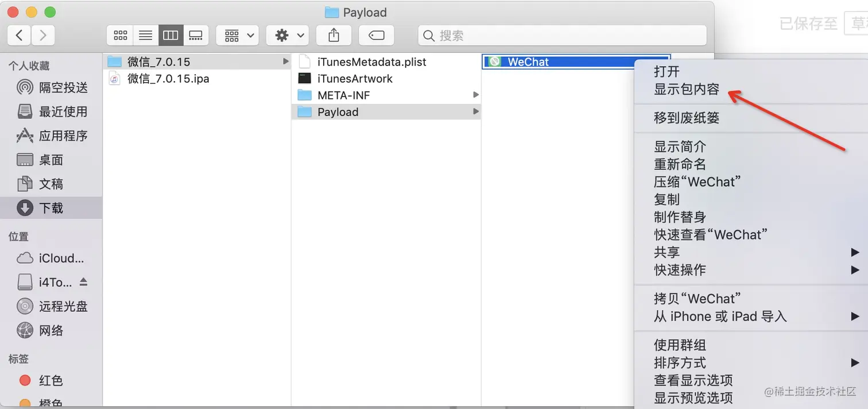The width and height of the screenshot is (868, 409).
Task: Choose 制作替身 from the context menu
Action: 751,217
